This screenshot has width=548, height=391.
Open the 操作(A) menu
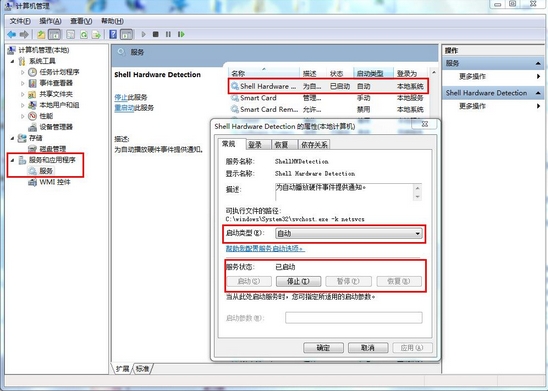point(50,21)
